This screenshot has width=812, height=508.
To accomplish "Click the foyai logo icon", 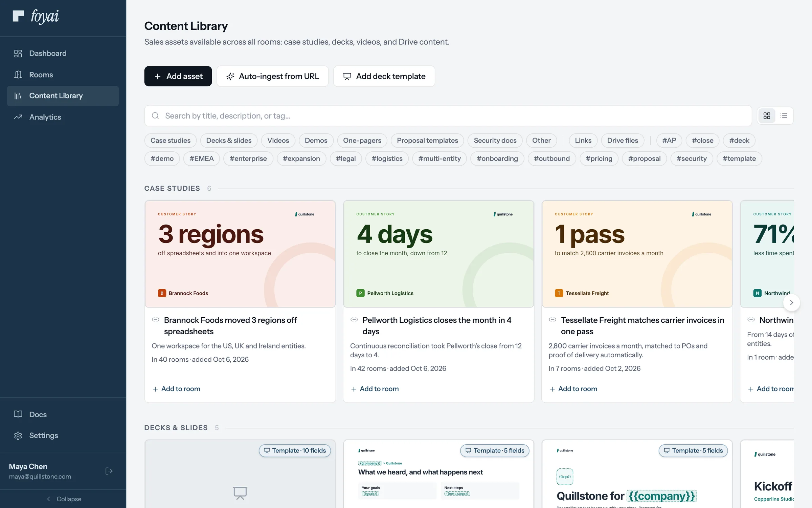I will (18, 16).
